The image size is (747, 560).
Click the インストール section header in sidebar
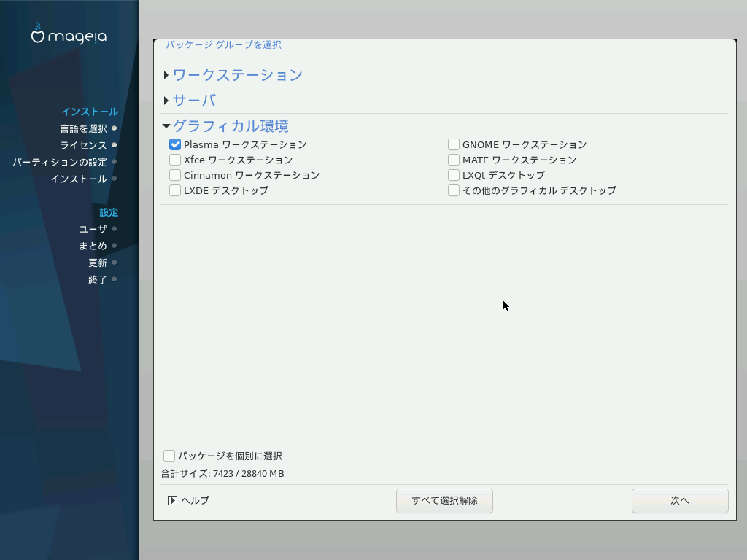tap(90, 112)
